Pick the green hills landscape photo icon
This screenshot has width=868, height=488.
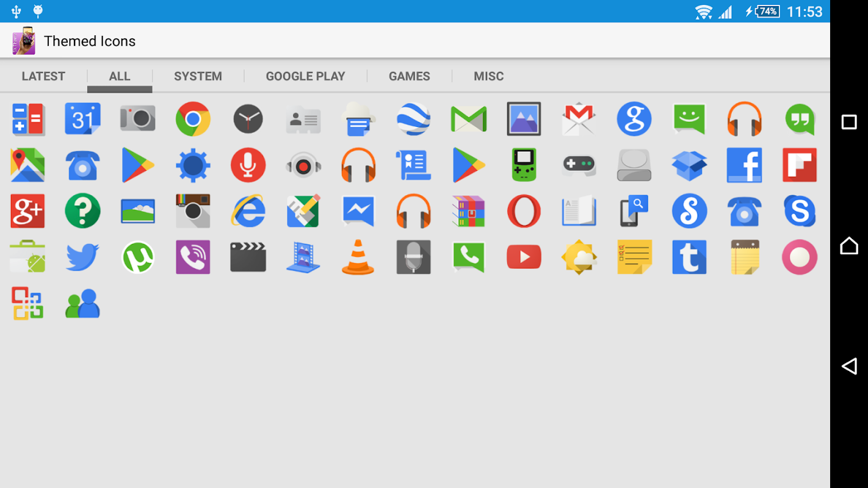[138, 211]
